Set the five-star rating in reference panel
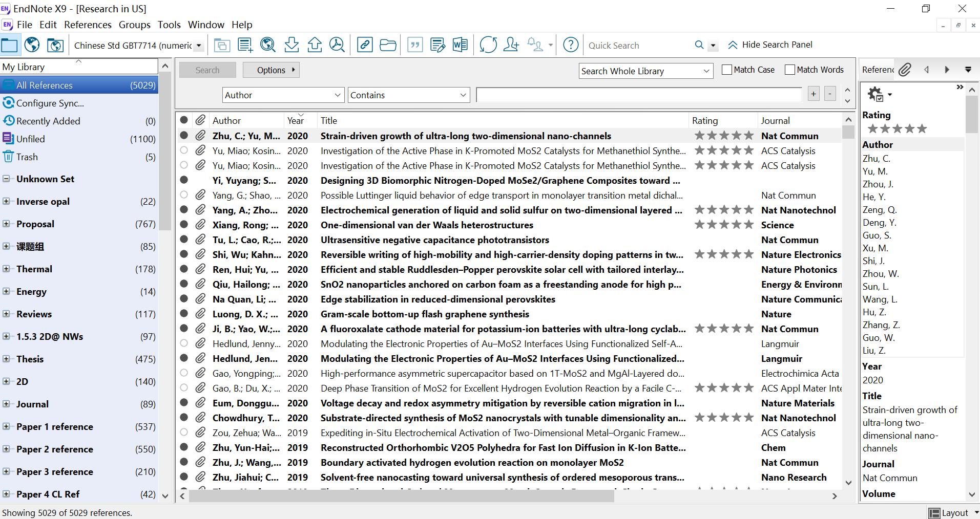The height and width of the screenshot is (519, 980). point(922,129)
